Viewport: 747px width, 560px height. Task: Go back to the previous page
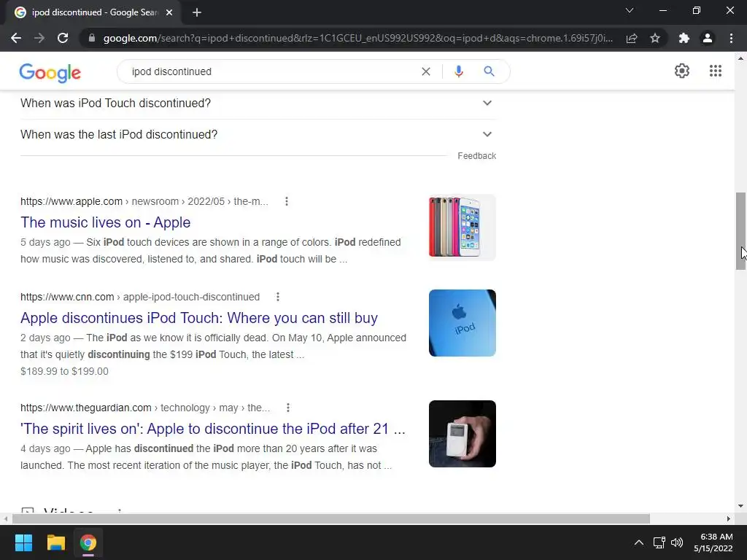tap(16, 38)
